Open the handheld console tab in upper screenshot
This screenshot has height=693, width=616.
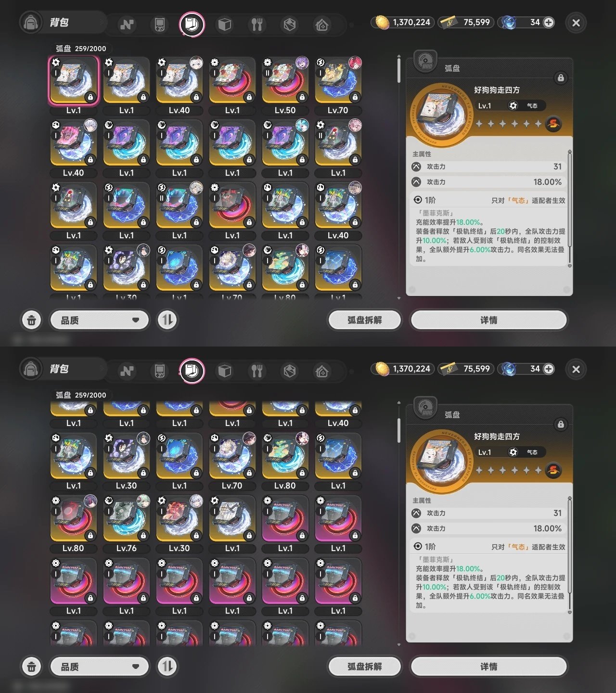coord(159,24)
